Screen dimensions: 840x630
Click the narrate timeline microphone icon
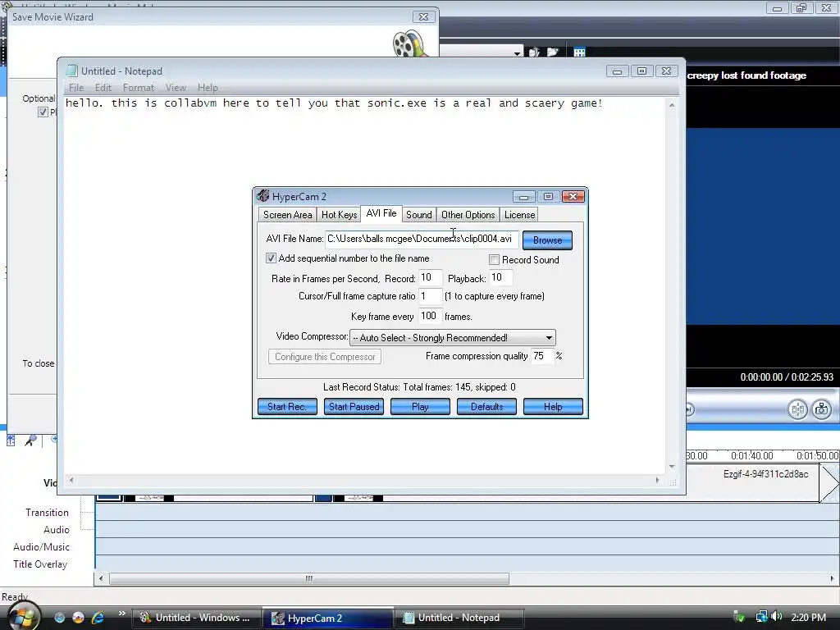[30, 441]
